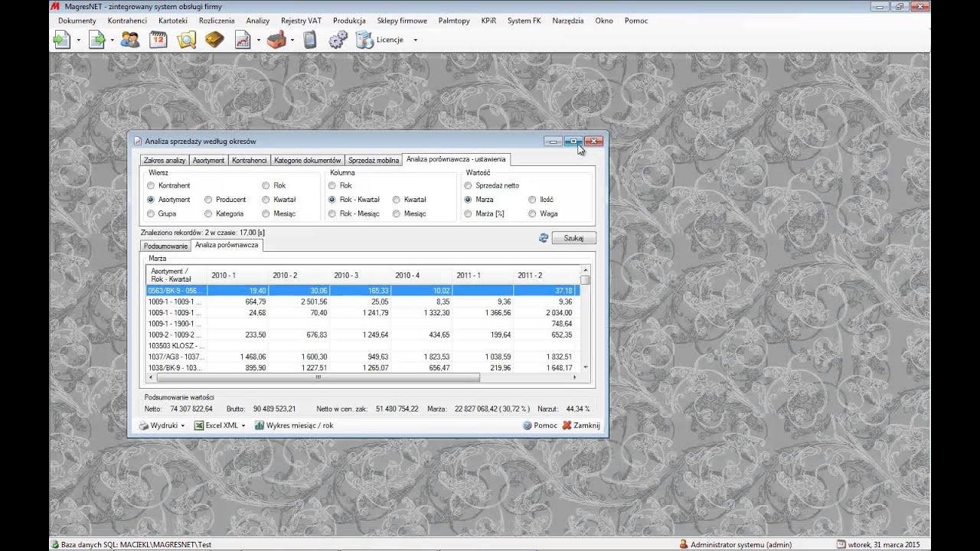
Task: Click the vertical scrollbar thumb of the table
Action: (x=586, y=280)
